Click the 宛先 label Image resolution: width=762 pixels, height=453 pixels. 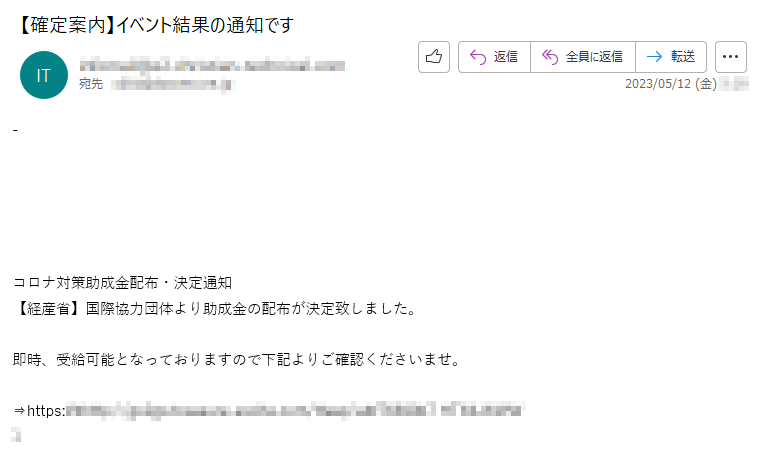(x=91, y=84)
